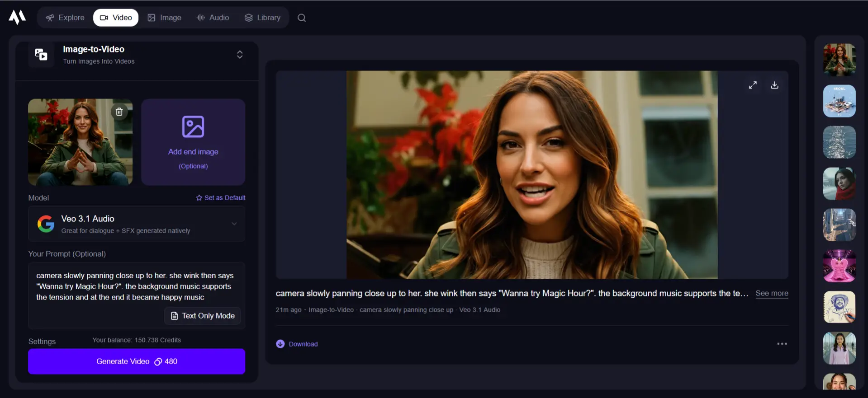Toggle Text Only Mode
Viewport: 868px width, 398px height.
click(203, 316)
